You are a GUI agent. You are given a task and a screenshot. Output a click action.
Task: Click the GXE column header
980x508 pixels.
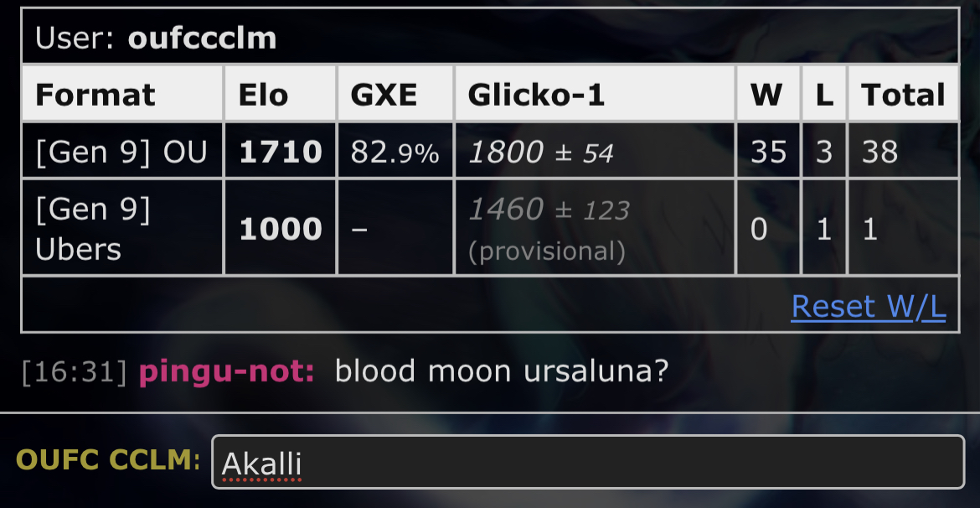tap(384, 95)
